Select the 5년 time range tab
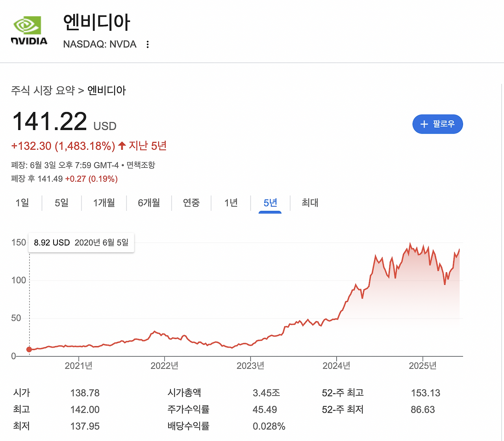 [x=270, y=203]
